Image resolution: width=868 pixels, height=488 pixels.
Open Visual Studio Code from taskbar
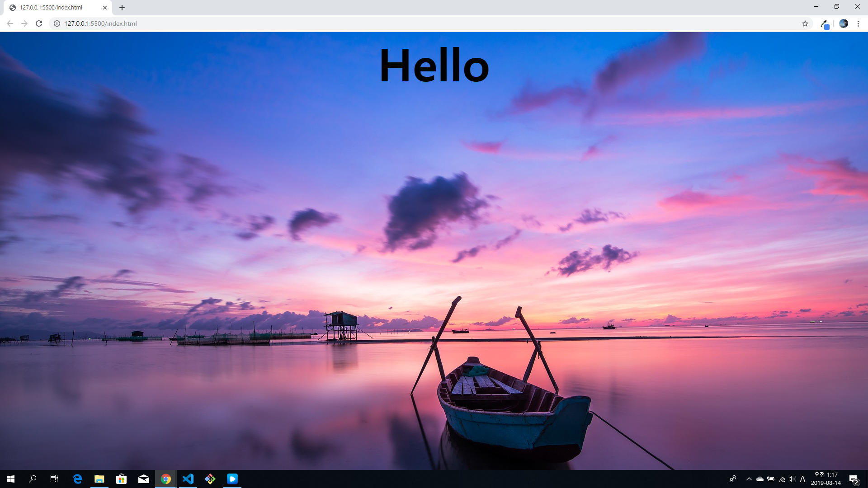(188, 479)
